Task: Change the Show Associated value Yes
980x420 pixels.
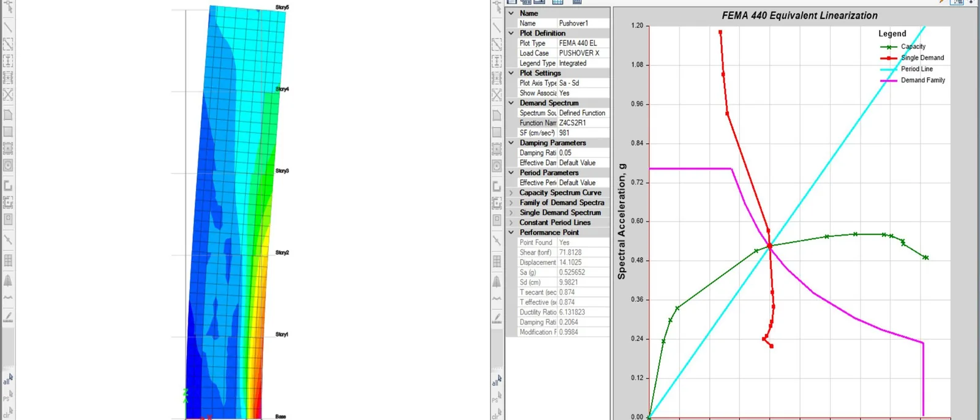Action: pyautogui.click(x=583, y=93)
